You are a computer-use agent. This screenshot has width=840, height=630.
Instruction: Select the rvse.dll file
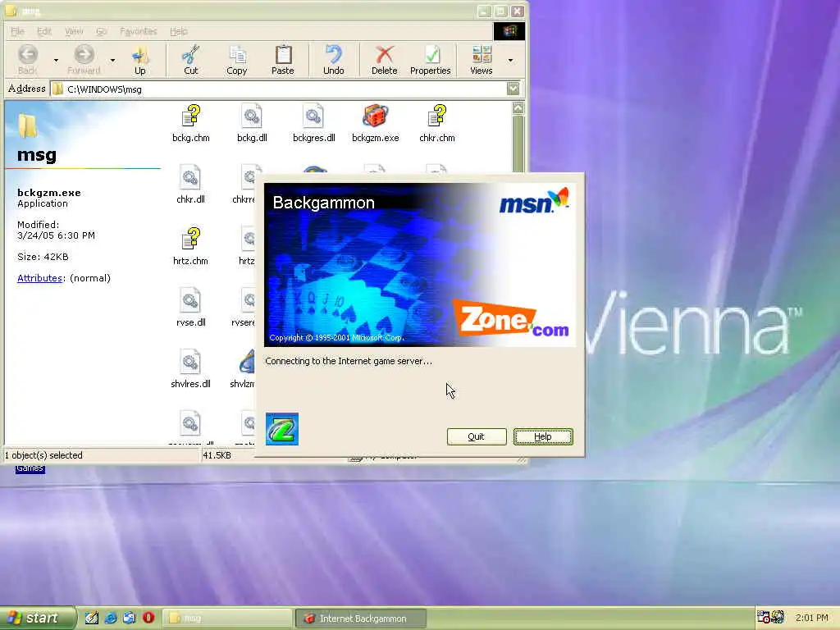click(190, 308)
